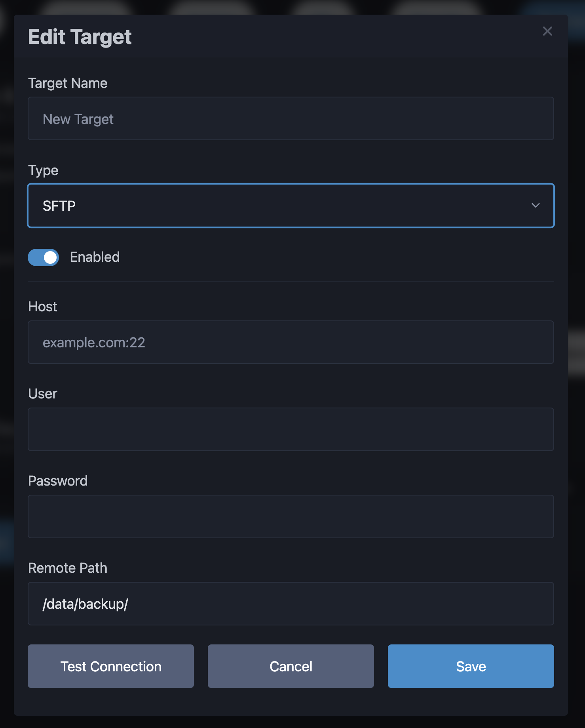Click the dropdown arrow icon beside SFTP
This screenshot has width=585, height=728.
(x=536, y=206)
